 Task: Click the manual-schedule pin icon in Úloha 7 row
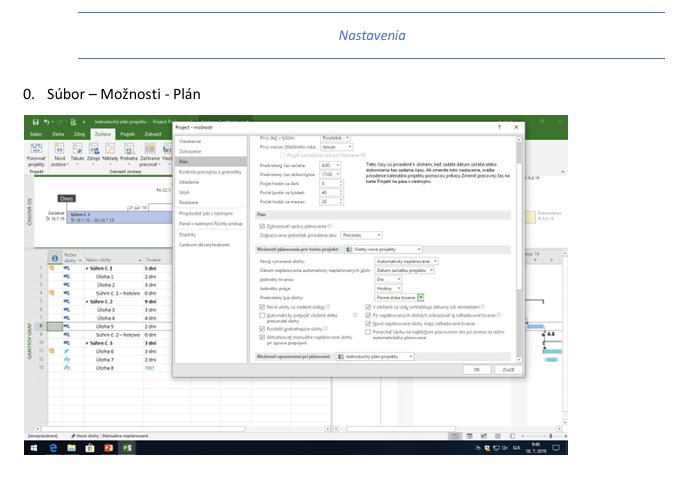66,360
